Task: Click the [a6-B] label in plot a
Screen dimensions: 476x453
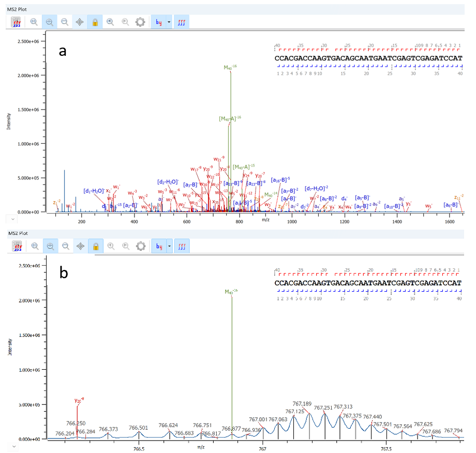Action: (x=451, y=205)
